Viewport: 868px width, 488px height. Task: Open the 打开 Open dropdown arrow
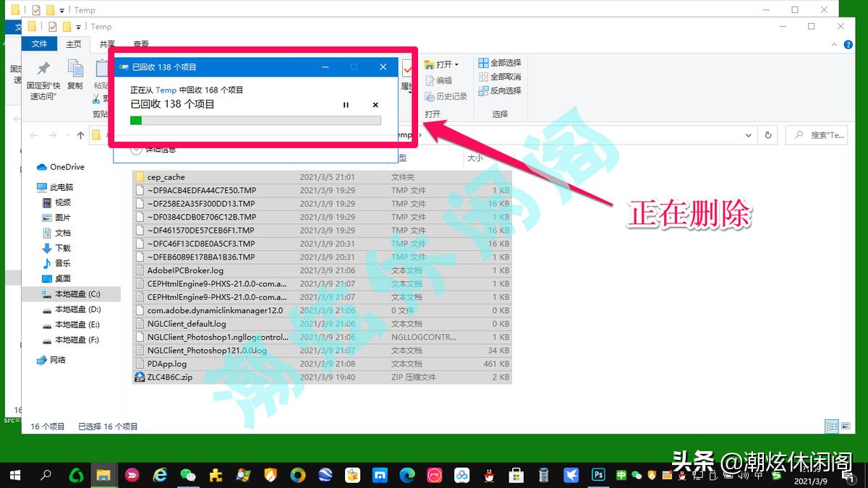pyautogui.click(x=456, y=64)
